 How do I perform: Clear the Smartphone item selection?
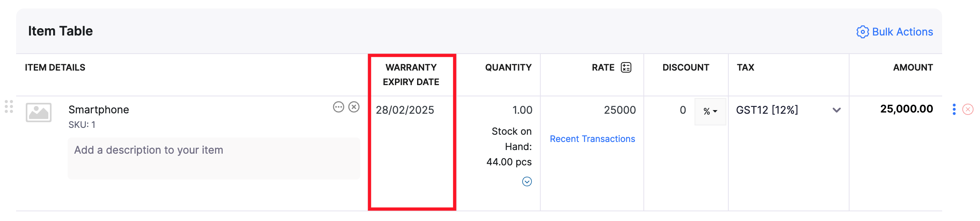point(354,107)
